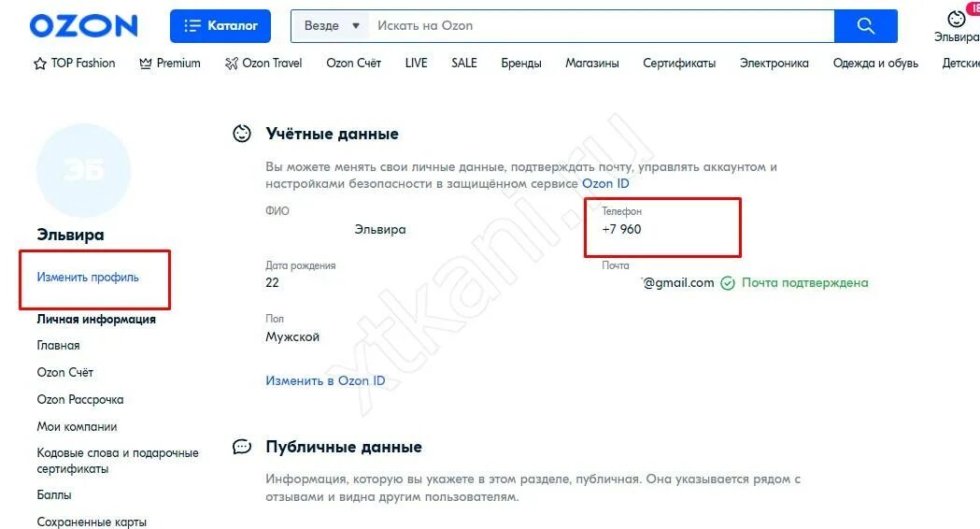Open Сохраненные карты in sidebar
The height and width of the screenshot is (529, 980).
pyautogui.click(x=92, y=522)
